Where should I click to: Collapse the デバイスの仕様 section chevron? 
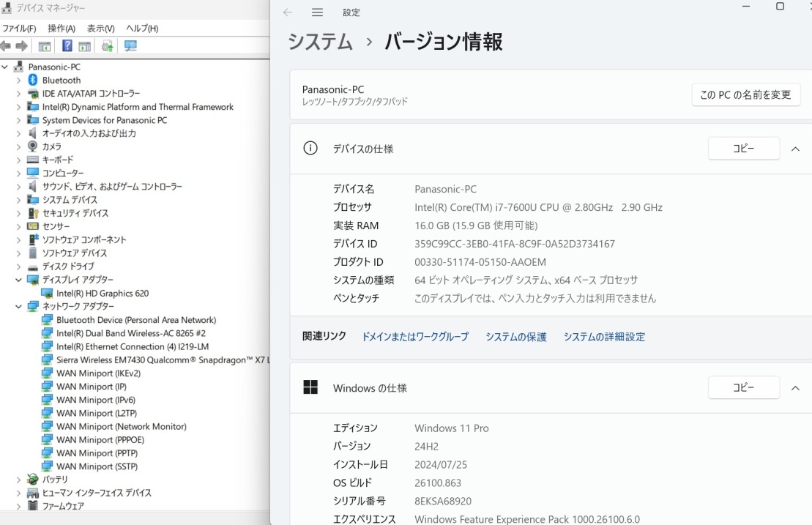tap(795, 149)
